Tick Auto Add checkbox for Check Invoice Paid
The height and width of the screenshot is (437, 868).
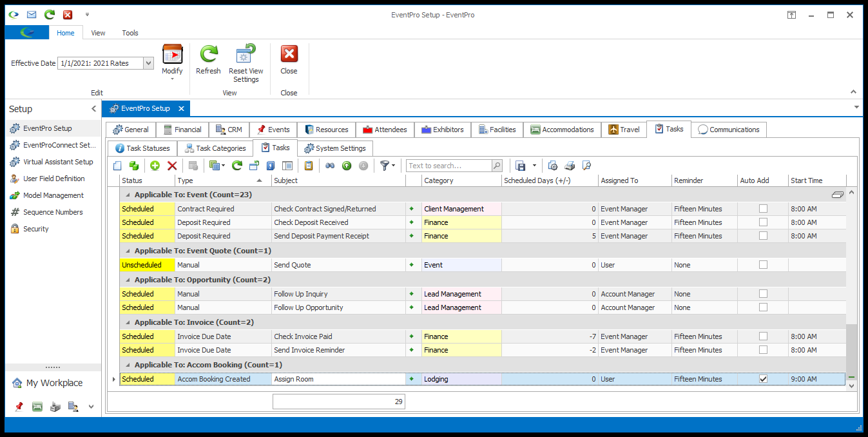point(763,336)
